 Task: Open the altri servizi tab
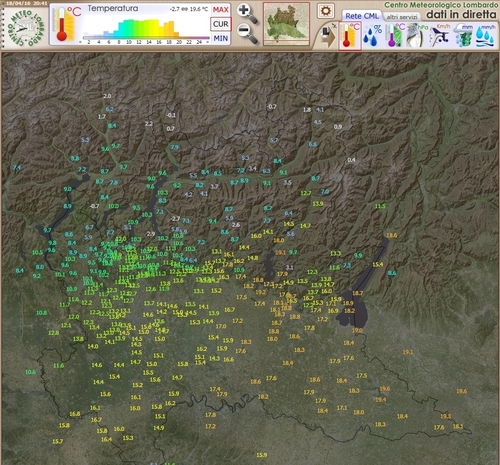coord(402,17)
